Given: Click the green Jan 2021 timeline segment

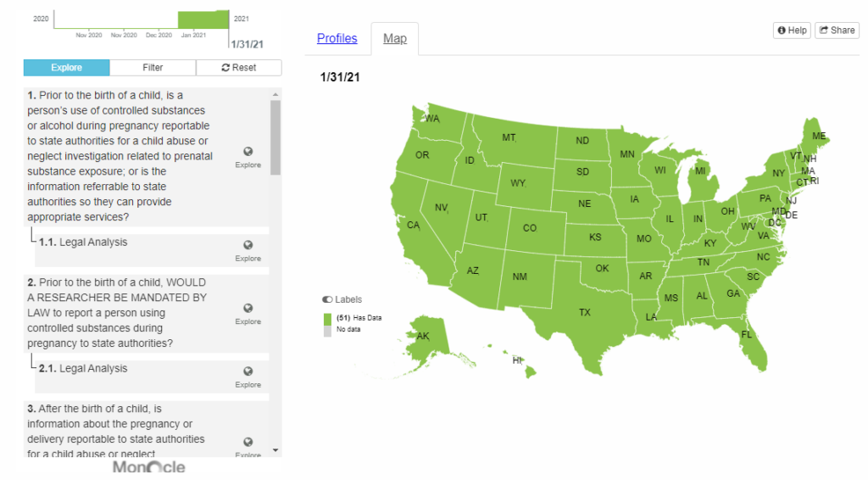Looking at the screenshot, I should pos(203,20).
